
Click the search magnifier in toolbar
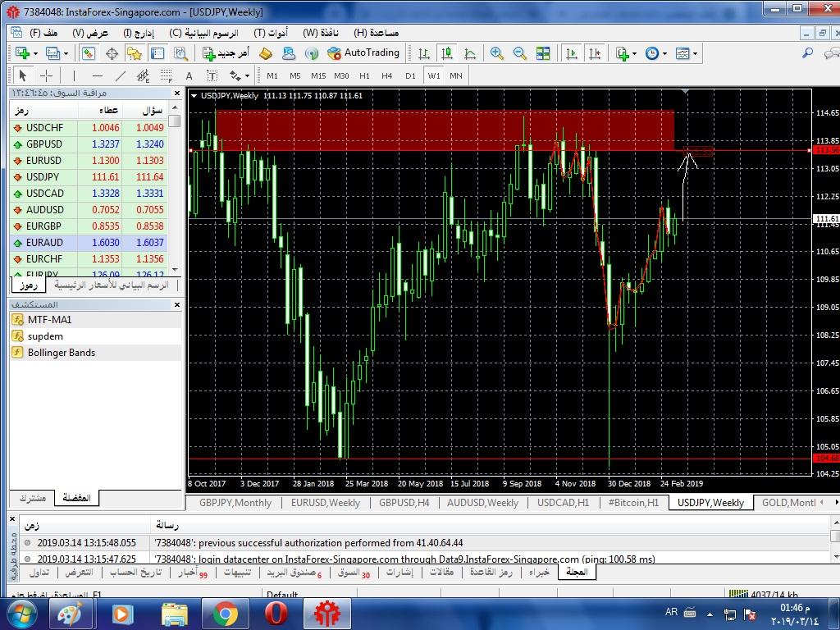(x=807, y=52)
